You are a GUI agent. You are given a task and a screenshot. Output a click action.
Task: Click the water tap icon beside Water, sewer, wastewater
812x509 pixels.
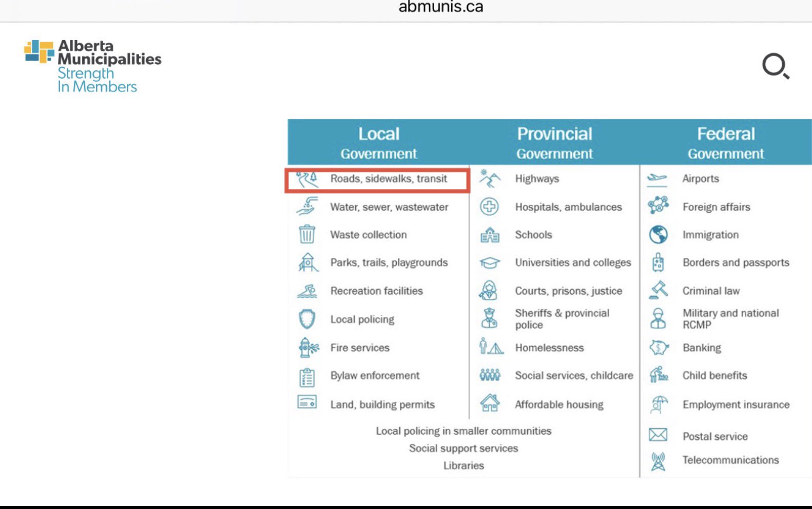tap(307, 206)
